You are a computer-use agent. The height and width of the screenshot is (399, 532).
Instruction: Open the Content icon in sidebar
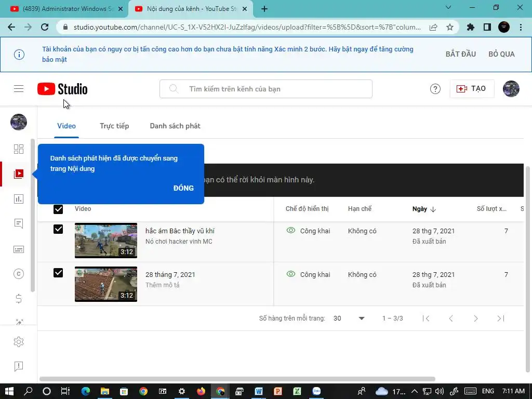click(x=19, y=174)
